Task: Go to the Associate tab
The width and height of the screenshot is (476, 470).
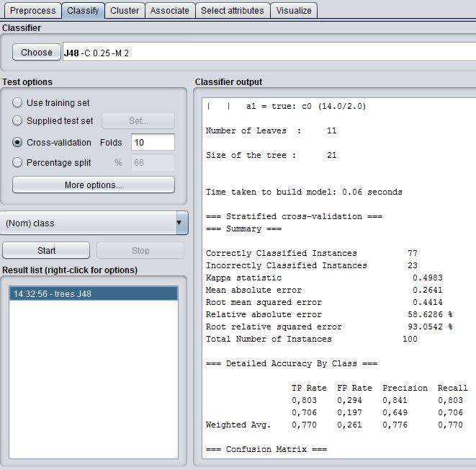Action: coord(170,11)
